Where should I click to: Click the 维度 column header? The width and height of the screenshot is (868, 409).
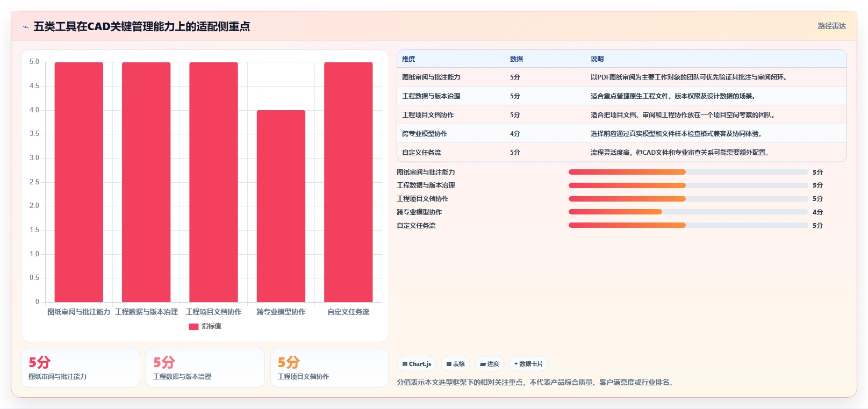tap(408, 59)
